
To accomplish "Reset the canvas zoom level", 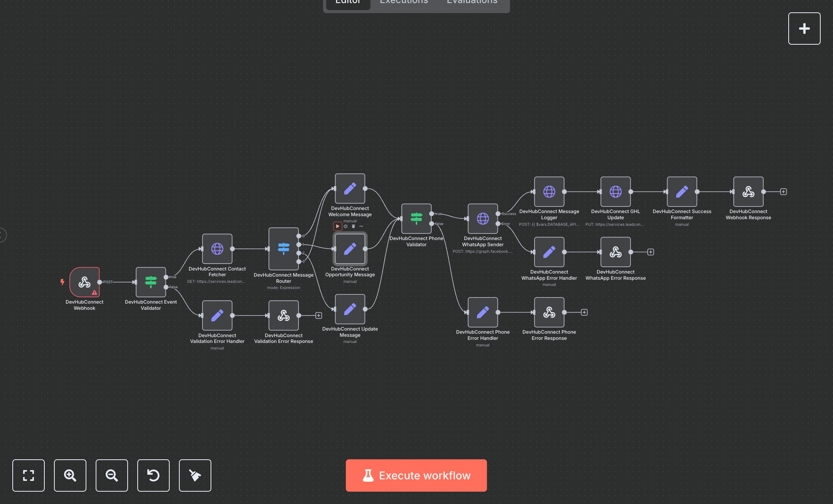I will coord(153,475).
